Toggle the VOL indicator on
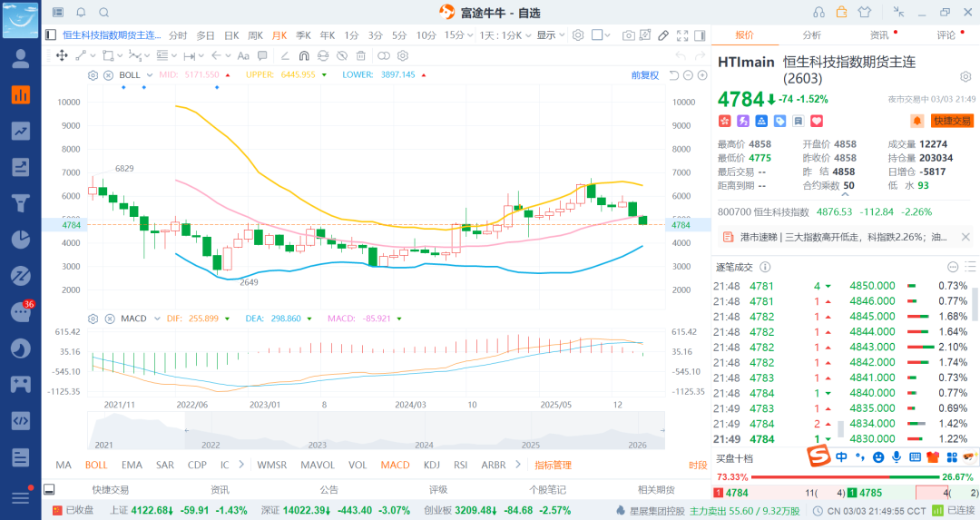This screenshot has width=980, height=520. coord(358,465)
